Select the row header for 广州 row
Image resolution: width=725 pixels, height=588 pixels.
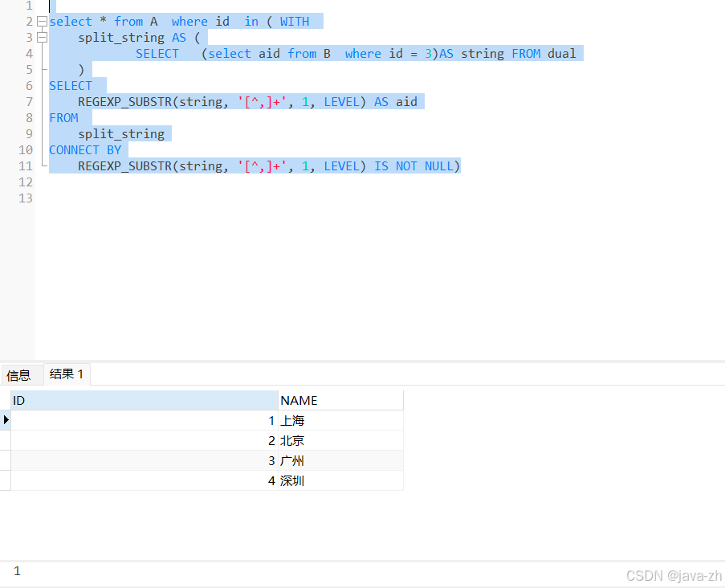(6, 460)
